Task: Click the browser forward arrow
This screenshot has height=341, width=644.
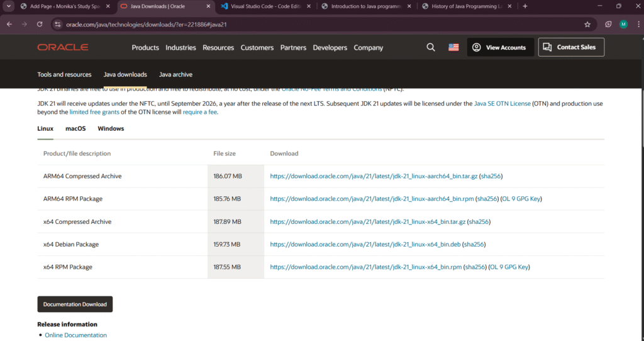Action: 25,25
